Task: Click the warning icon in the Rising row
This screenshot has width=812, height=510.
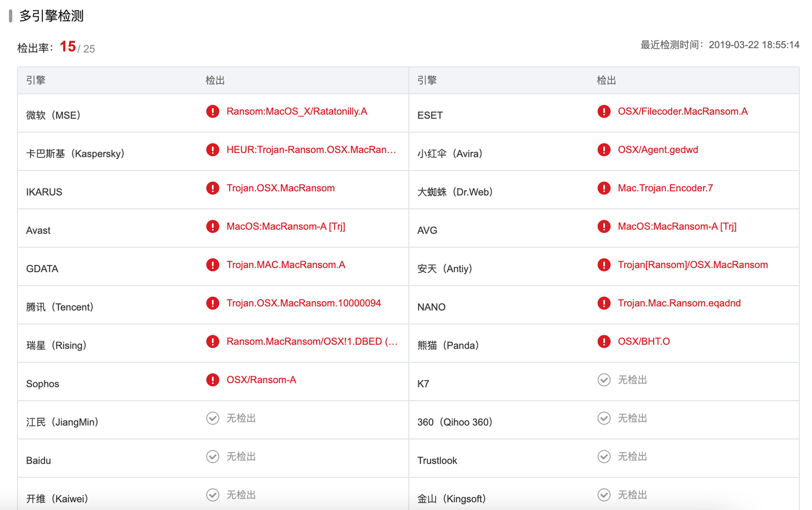Action: tap(213, 341)
